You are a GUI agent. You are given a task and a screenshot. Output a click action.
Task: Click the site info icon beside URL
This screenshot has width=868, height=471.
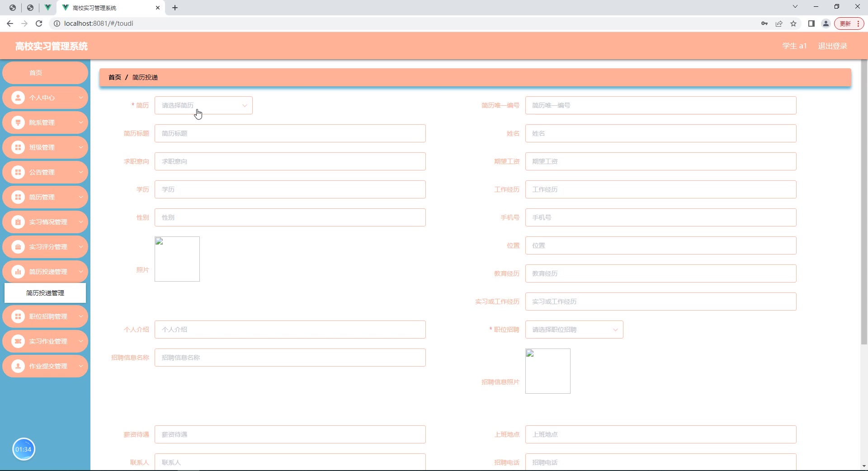[x=57, y=24]
